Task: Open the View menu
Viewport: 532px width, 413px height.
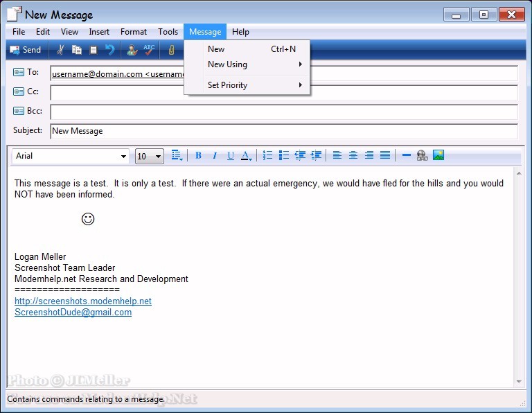Action: 69,32
